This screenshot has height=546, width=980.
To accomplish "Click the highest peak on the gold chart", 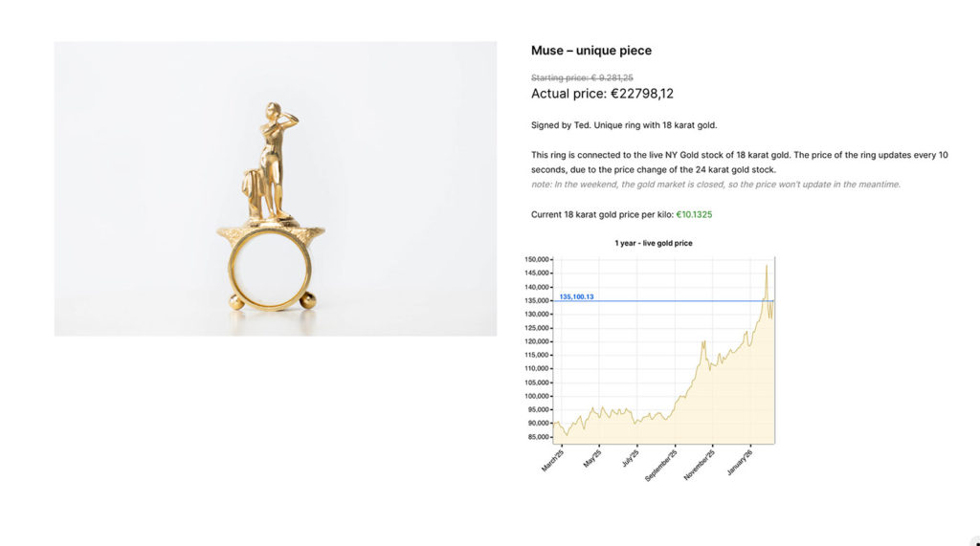I will coord(766,265).
